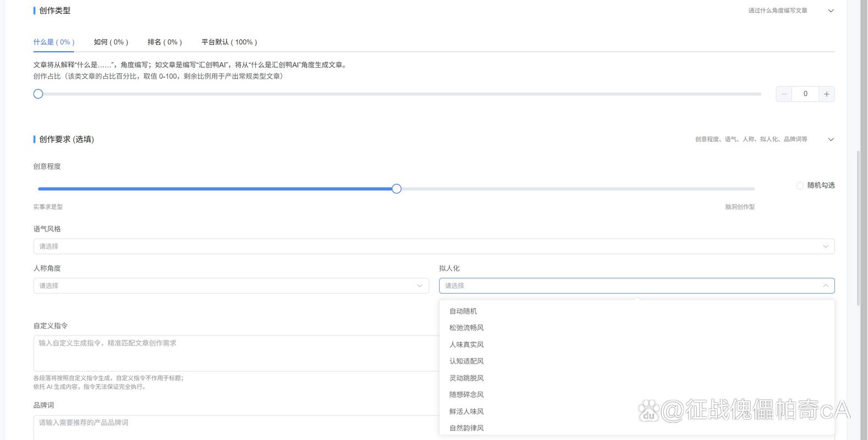Switch to the 如何 tab
Screen dimensions: 868x440
point(110,42)
